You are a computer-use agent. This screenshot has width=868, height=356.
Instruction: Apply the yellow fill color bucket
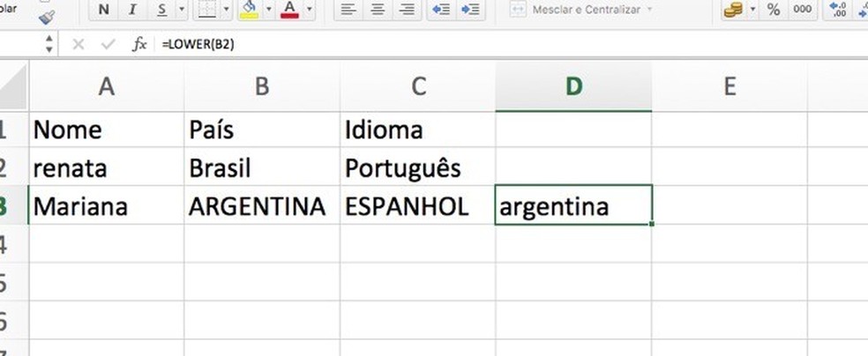[249, 10]
